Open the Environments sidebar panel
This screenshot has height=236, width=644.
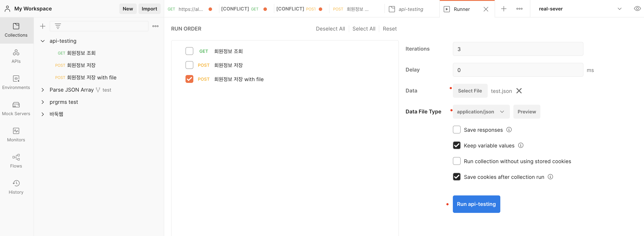click(16, 83)
